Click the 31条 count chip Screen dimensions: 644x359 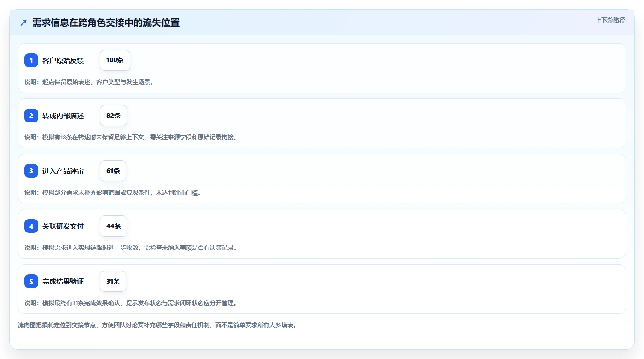pyautogui.click(x=113, y=281)
